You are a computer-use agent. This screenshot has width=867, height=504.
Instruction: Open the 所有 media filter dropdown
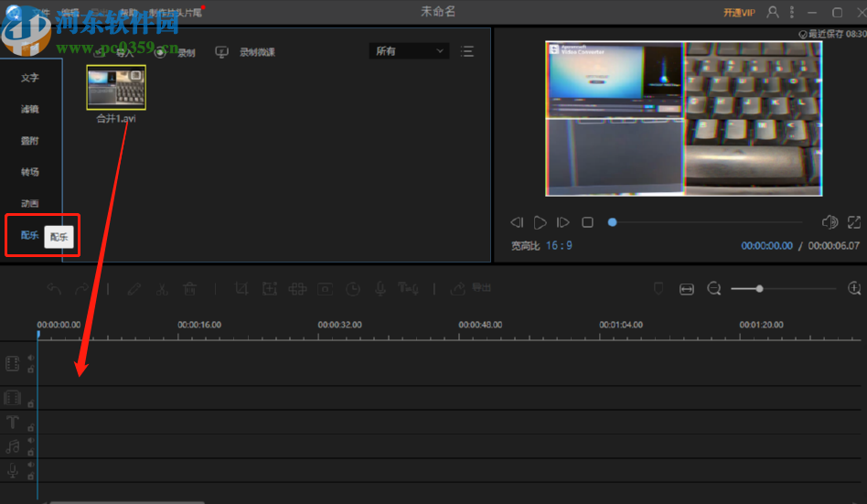(409, 51)
